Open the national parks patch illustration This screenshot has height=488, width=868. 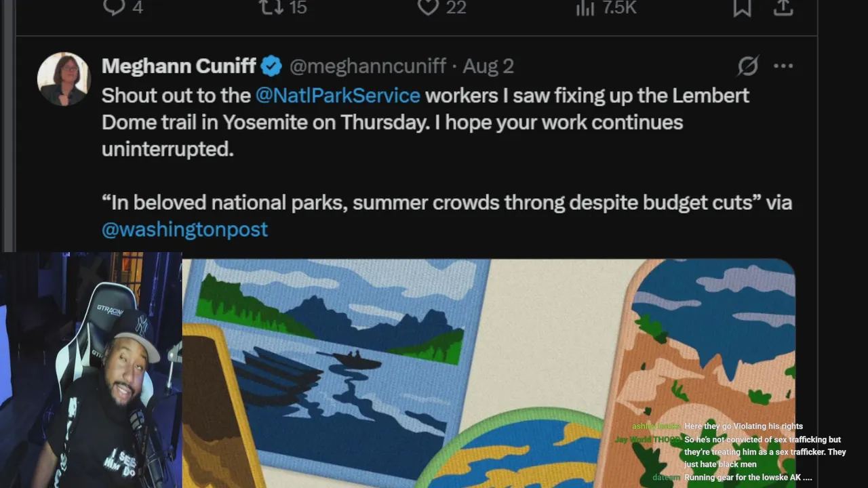[488, 373]
